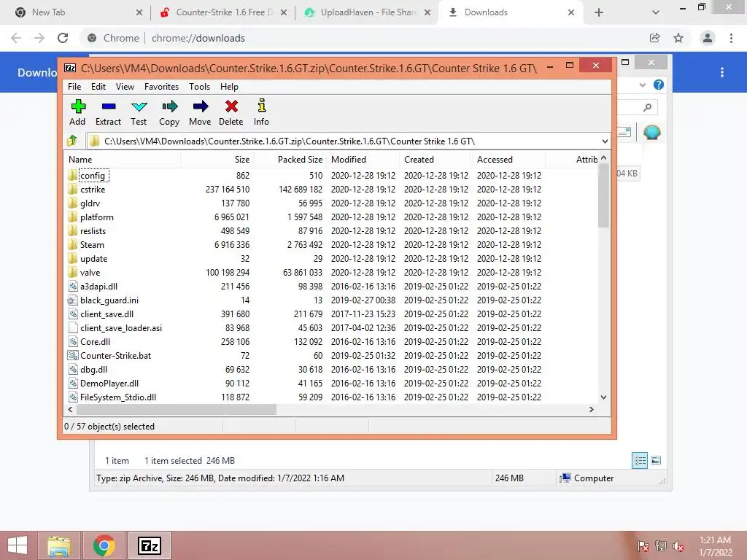Open File Explorer from the taskbar
The width and height of the screenshot is (747, 560).
click(59, 545)
